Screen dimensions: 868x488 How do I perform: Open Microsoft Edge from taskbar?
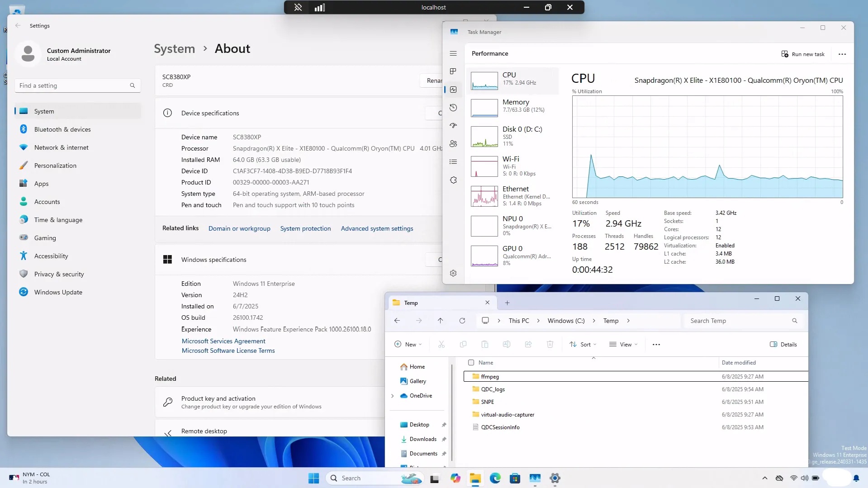(x=495, y=478)
